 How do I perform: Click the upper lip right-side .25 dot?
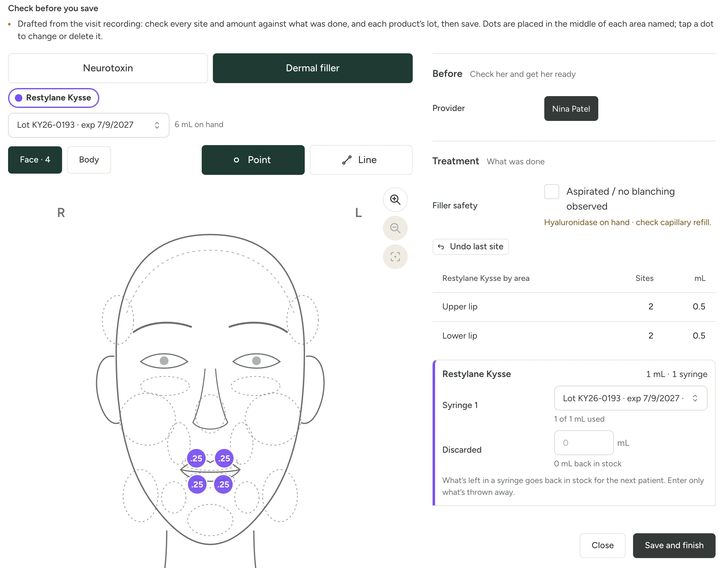(x=196, y=458)
